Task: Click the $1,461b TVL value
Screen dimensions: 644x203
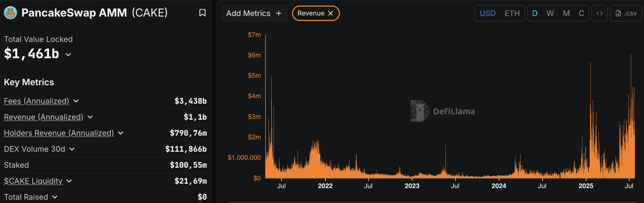Action: [32, 54]
